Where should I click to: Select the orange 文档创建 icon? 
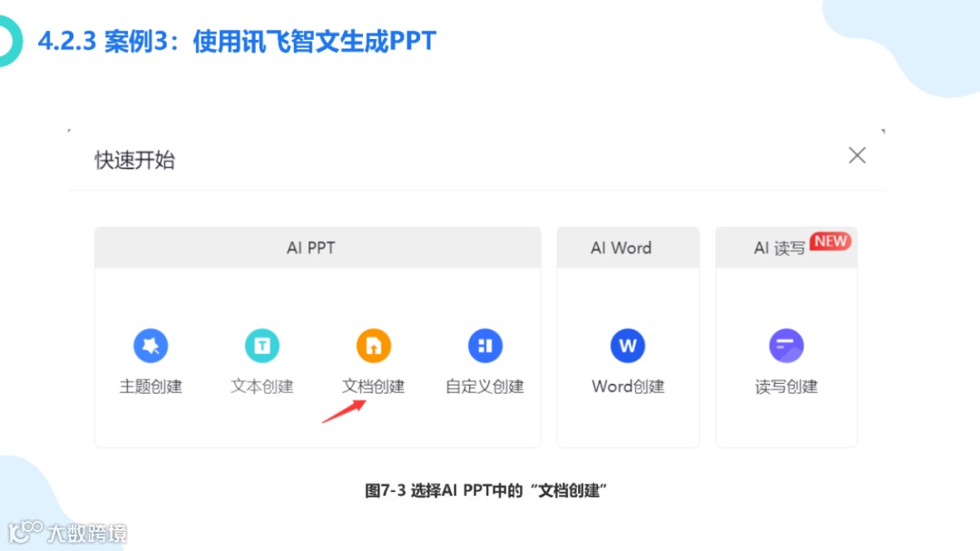coord(374,345)
